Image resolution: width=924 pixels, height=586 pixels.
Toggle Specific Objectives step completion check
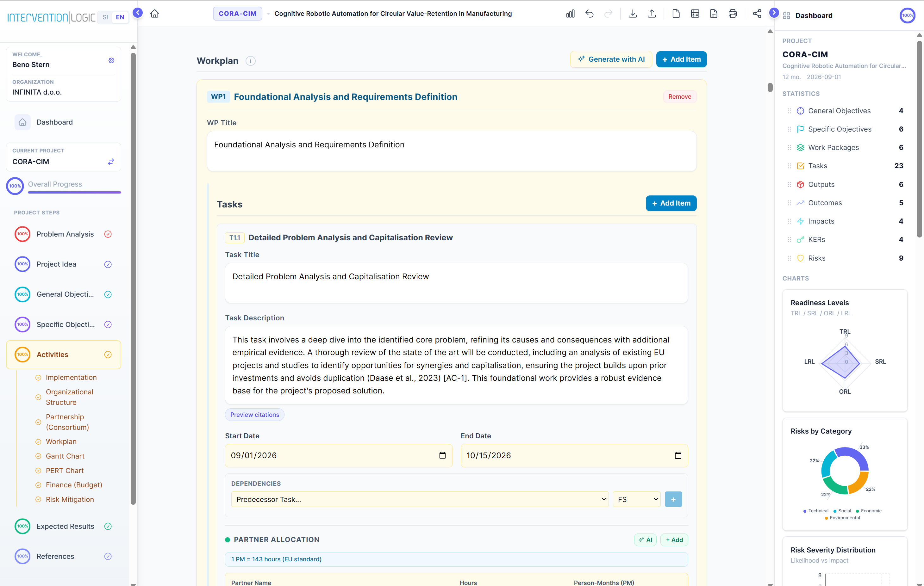pos(108,325)
